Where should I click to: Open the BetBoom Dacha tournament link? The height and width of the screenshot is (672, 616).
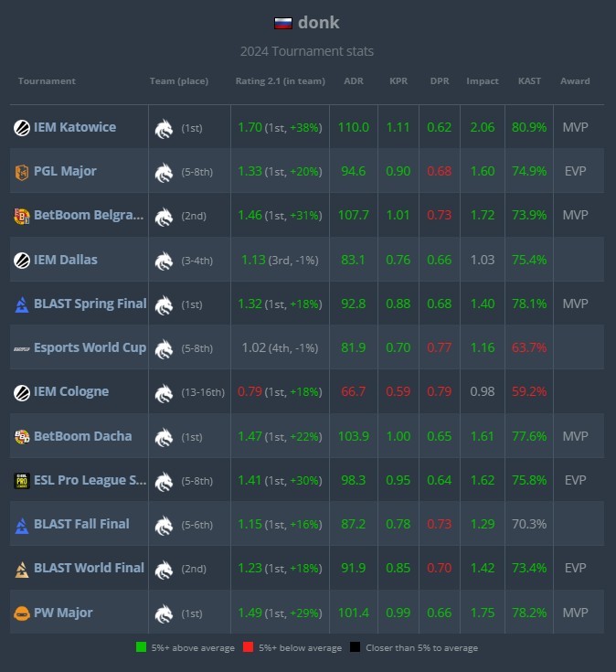pos(82,436)
